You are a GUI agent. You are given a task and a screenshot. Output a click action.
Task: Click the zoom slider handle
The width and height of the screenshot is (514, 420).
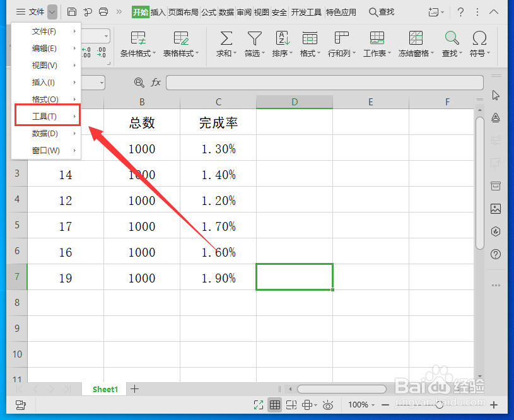(439, 405)
